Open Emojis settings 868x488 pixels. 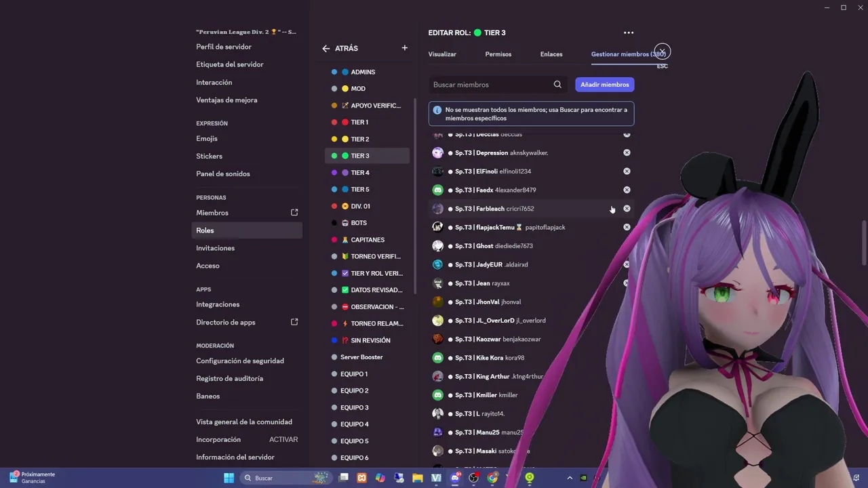click(x=247, y=138)
